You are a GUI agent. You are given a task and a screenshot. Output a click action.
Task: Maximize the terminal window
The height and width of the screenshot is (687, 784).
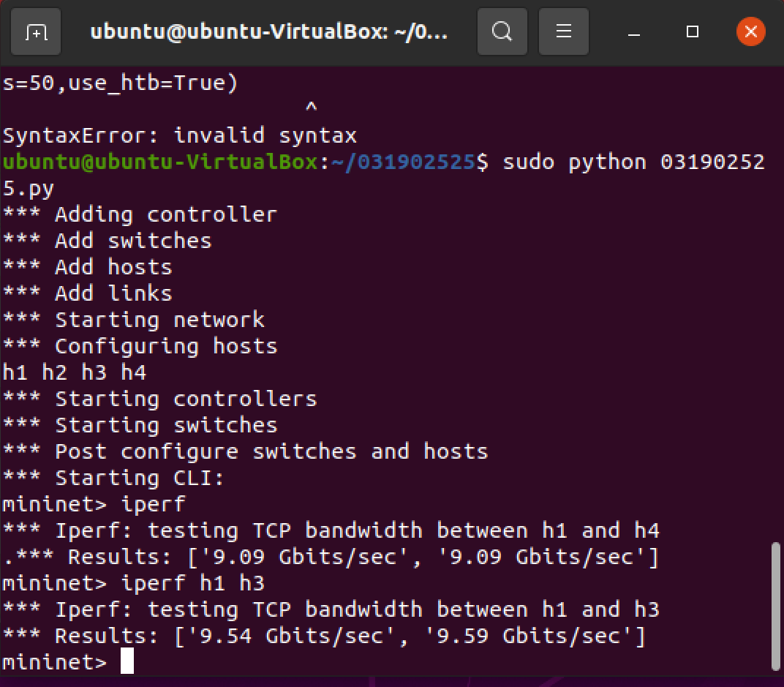(x=693, y=31)
